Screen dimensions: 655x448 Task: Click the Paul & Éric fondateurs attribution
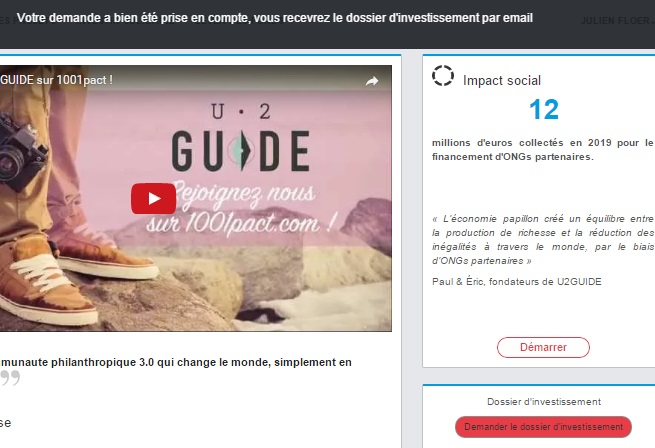pos(517,282)
